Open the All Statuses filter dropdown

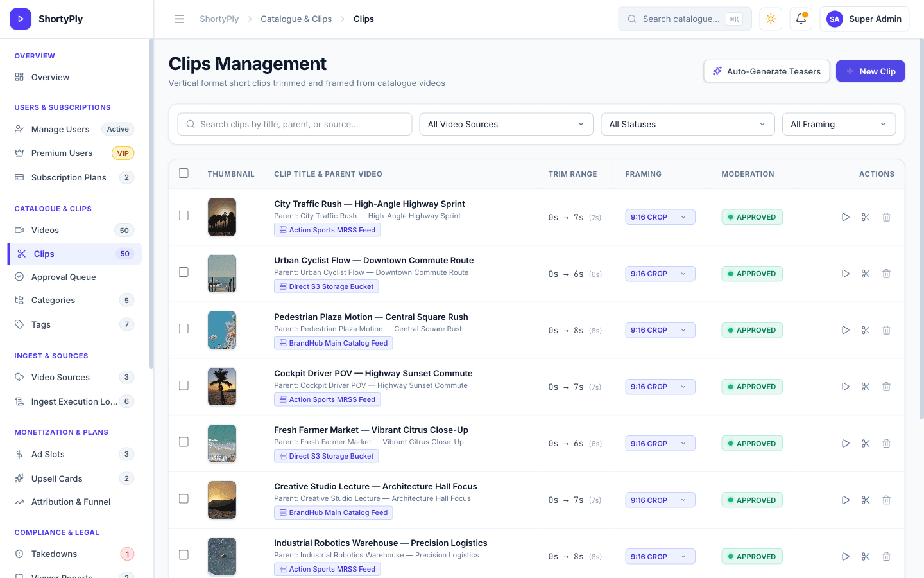687,124
